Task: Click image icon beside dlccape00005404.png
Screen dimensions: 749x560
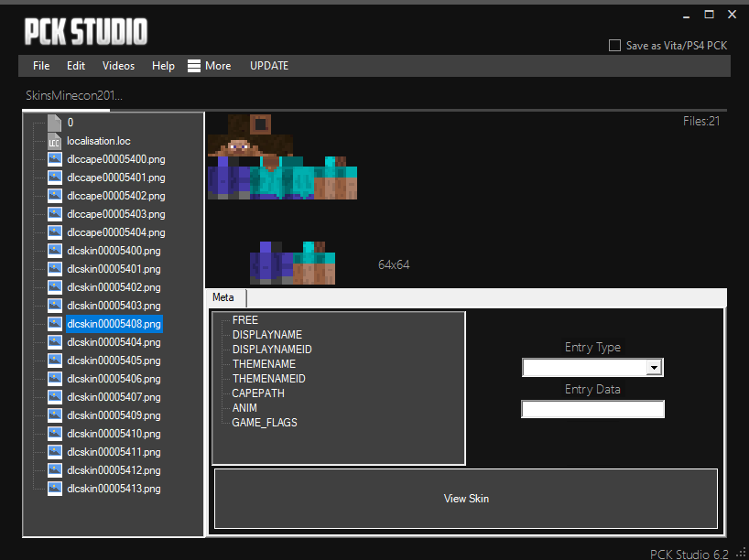Action: click(x=55, y=232)
